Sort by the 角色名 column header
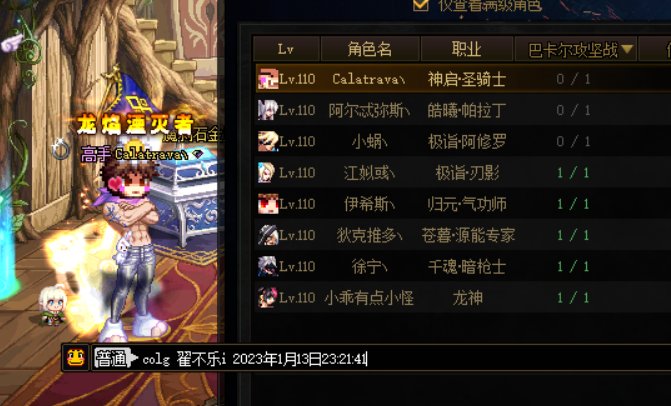Viewport: 671px width, 406px height. pos(370,49)
